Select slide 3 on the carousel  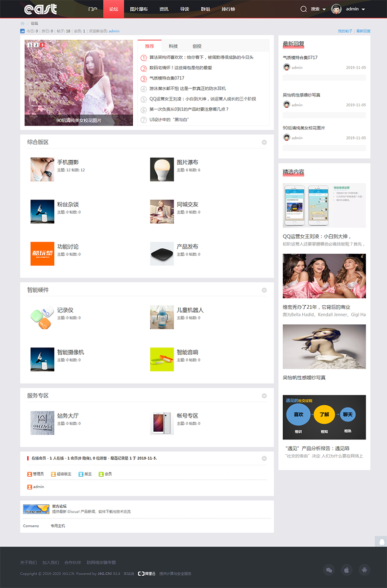[42, 45]
